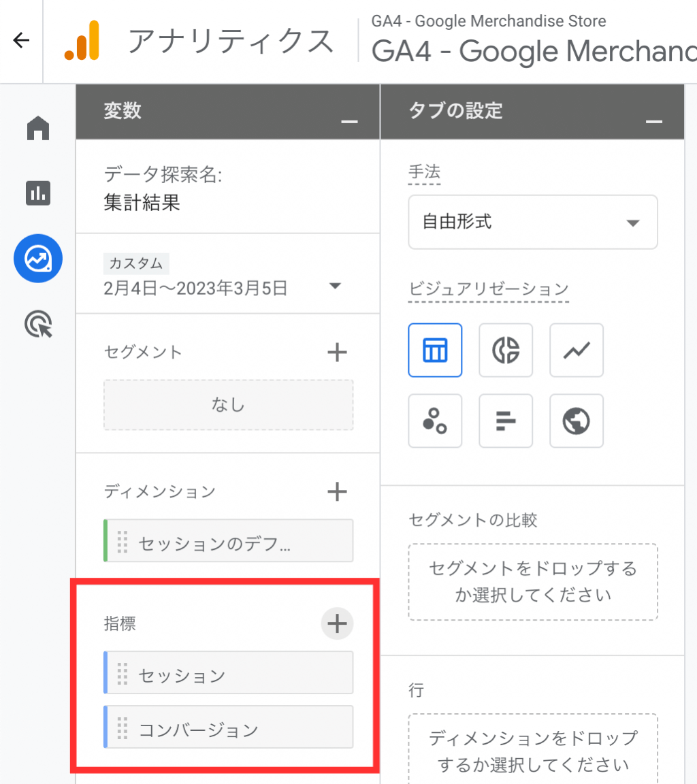Open the Reports bar chart icon
Viewport: 697px width, 784px height.
click(38, 193)
